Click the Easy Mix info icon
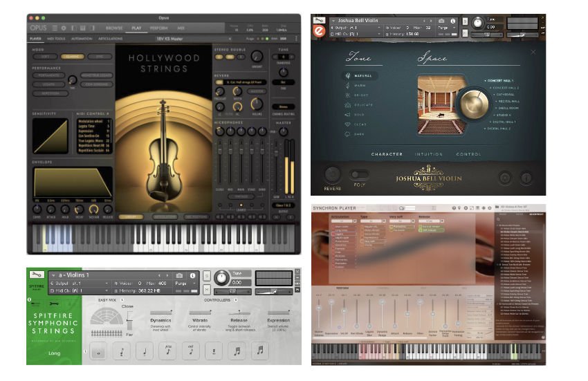The image size is (588, 381). tap(122, 300)
